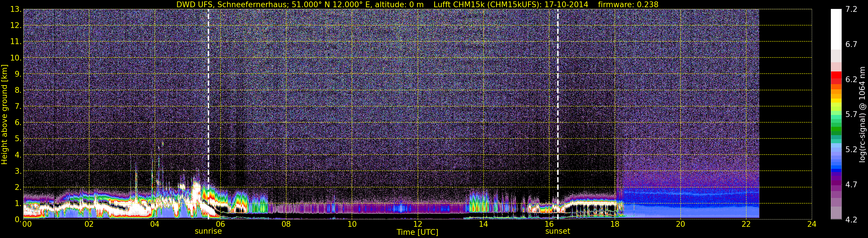Click the '24' time tick label
This screenshot has width=868, height=238.
[x=812, y=224]
